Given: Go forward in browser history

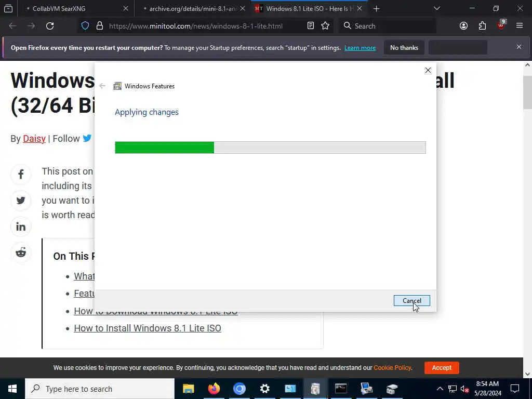Looking at the screenshot, I should [31, 26].
